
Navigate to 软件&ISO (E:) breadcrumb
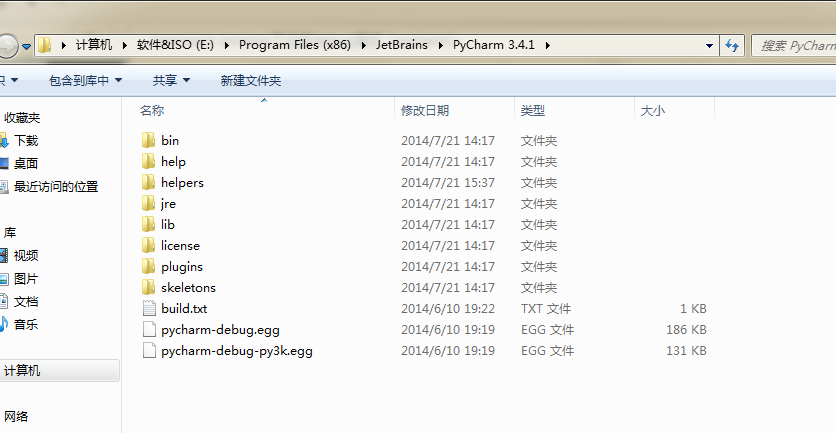pos(175,45)
